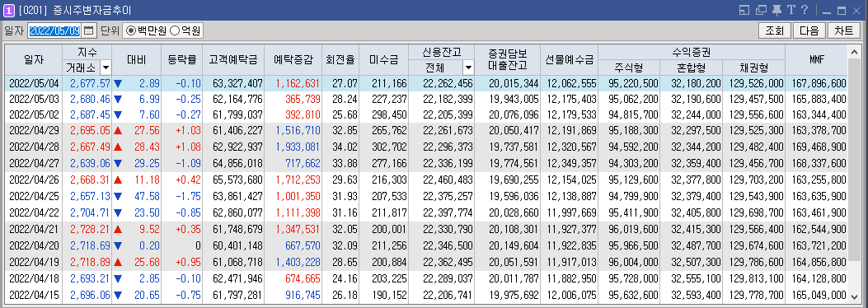
Task: Click the 선물예수금 column header
Action: pos(569,60)
